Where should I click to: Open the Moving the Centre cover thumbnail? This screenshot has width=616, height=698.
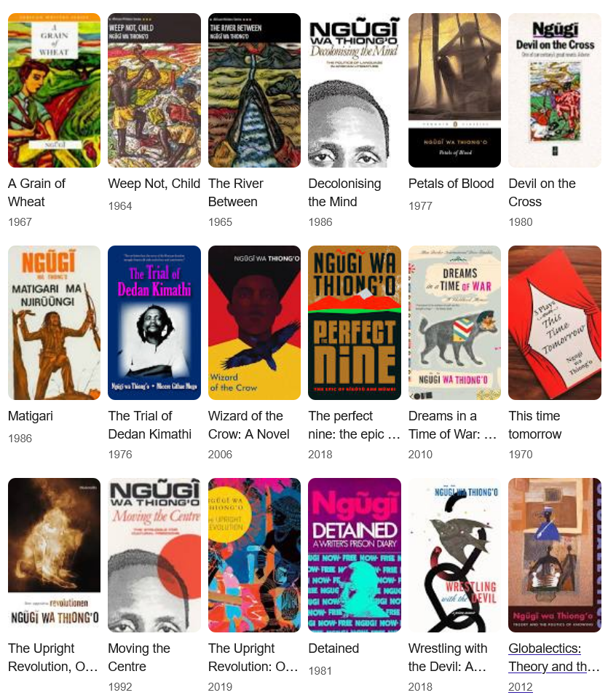point(154,555)
